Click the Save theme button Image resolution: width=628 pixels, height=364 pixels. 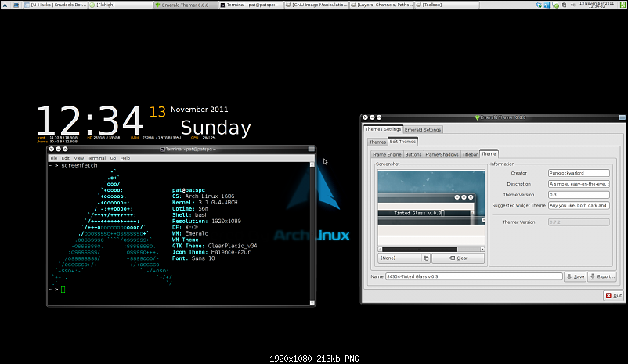(x=575, y=276)
